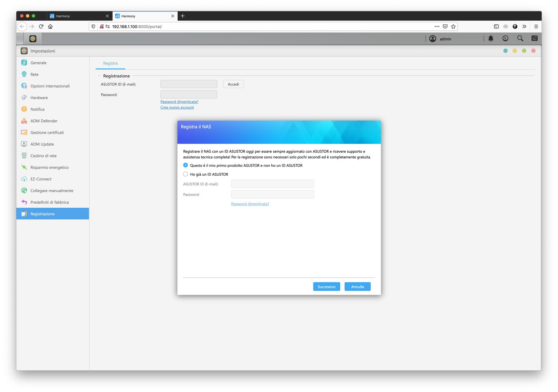Switch to the first Harmony browser tab
This screenshot has height=392, width=558.
click(79, 16)
